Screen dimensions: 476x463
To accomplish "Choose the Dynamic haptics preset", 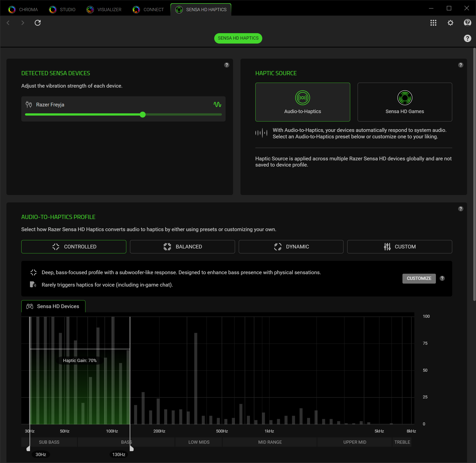I will [x=291, y=247].
